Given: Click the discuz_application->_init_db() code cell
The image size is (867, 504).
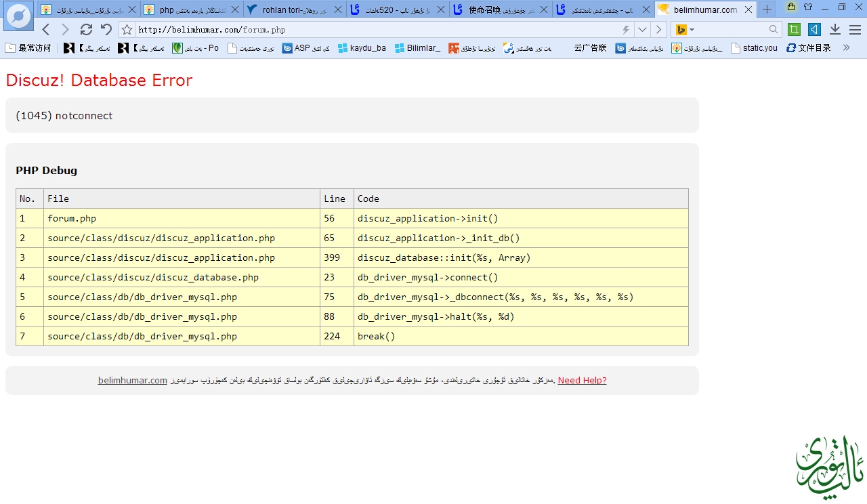Looking at the screenshot, I should (x=521, y=238).
